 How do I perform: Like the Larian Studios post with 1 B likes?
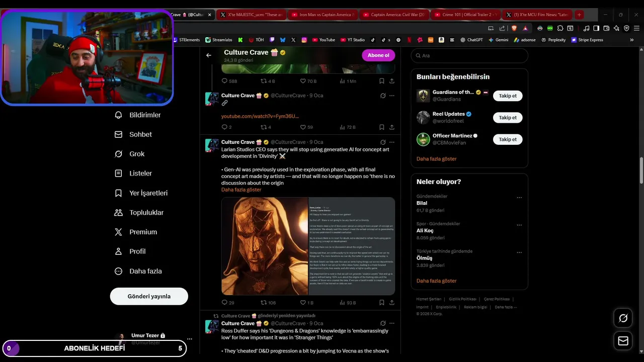tap(303, 303)
